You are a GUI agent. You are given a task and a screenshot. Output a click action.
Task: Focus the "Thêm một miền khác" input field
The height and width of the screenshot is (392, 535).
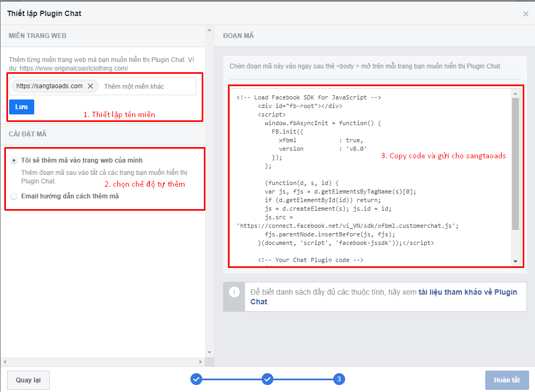(x=147, y=86)
